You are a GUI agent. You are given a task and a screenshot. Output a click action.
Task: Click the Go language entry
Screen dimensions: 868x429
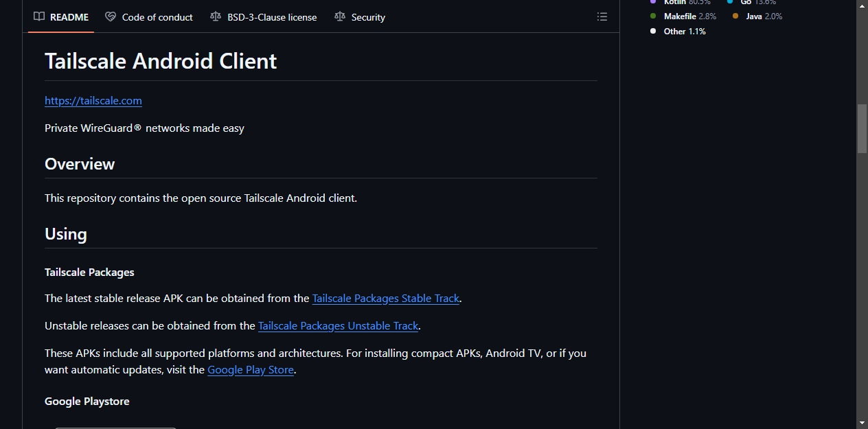751,3
